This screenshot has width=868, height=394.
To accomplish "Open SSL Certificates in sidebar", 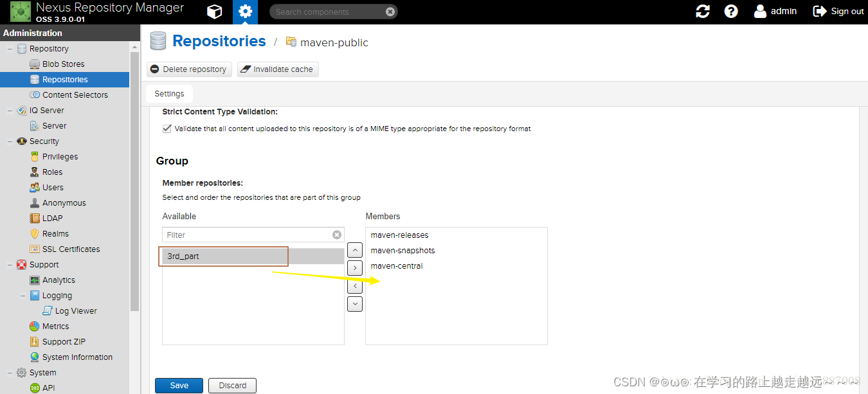I will point(71,249).
